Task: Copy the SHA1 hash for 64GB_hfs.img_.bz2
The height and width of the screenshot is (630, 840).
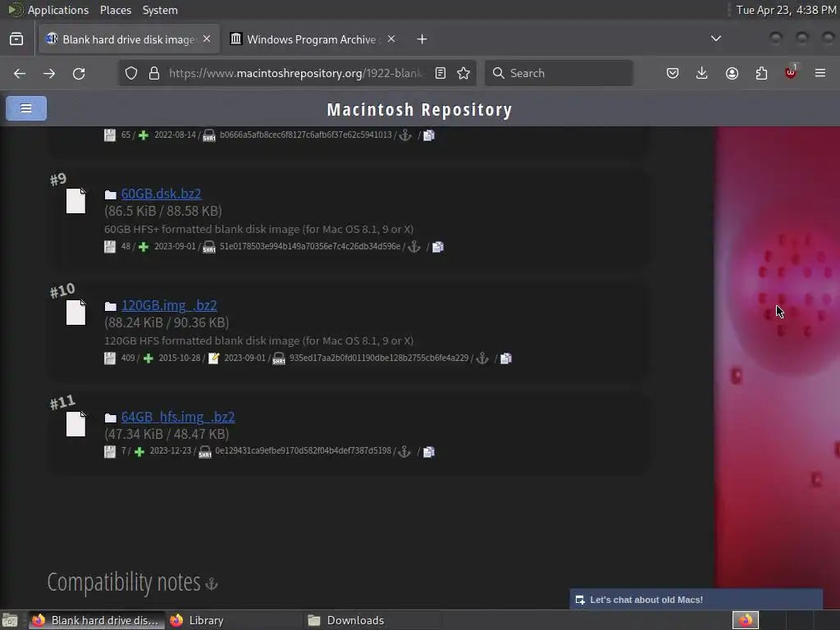Action: [x=428, y=452]
